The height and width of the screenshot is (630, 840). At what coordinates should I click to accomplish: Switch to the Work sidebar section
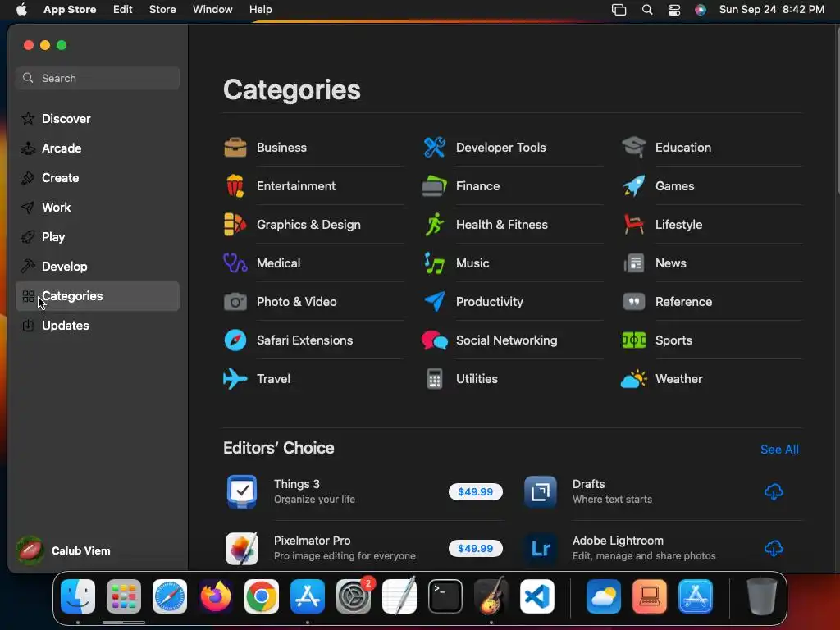(98, 208)
